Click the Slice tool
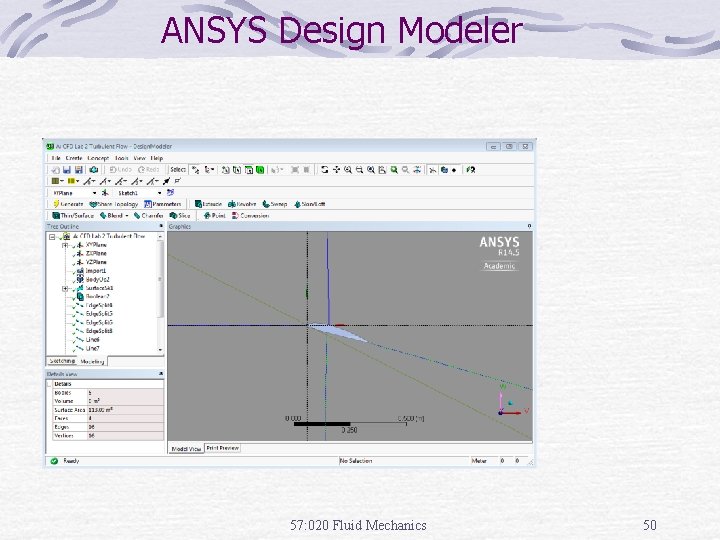720x540 pixels. point(180,215)
